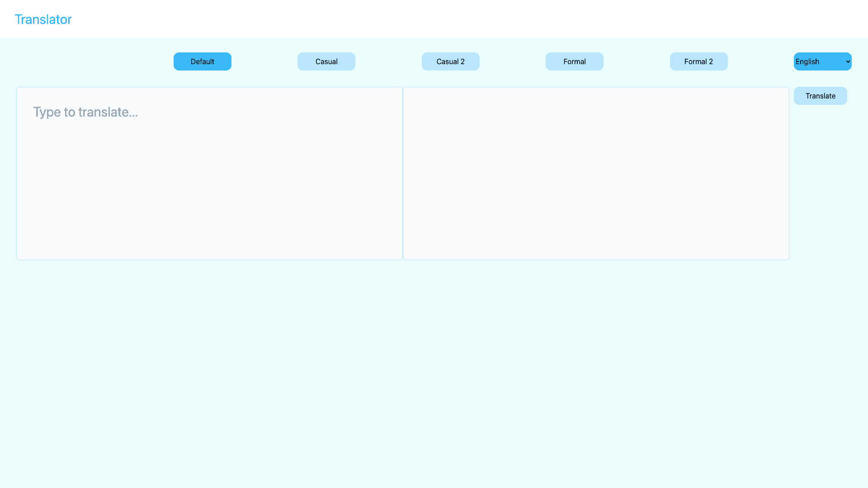Open the English language dropdown

[822, 61]
